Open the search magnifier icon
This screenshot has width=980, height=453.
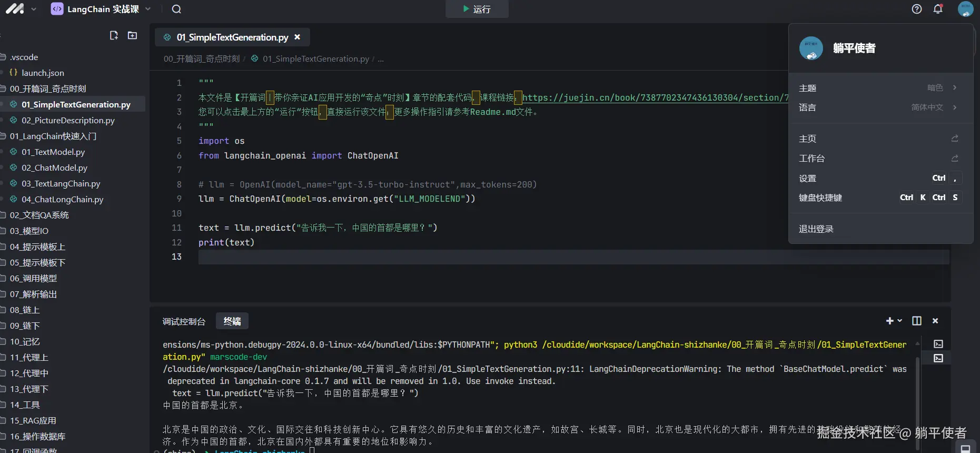[x=176, y=9]
